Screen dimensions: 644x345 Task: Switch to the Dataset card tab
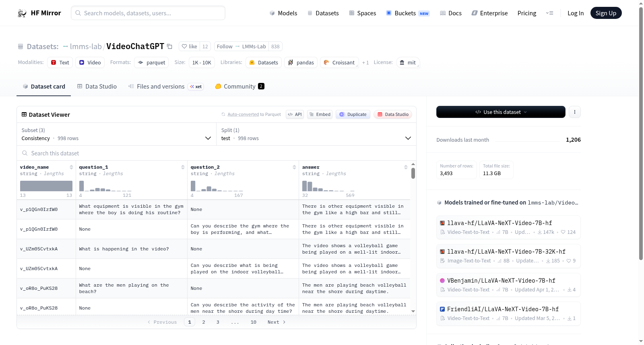pyautogui.click(x=43, y=87)
